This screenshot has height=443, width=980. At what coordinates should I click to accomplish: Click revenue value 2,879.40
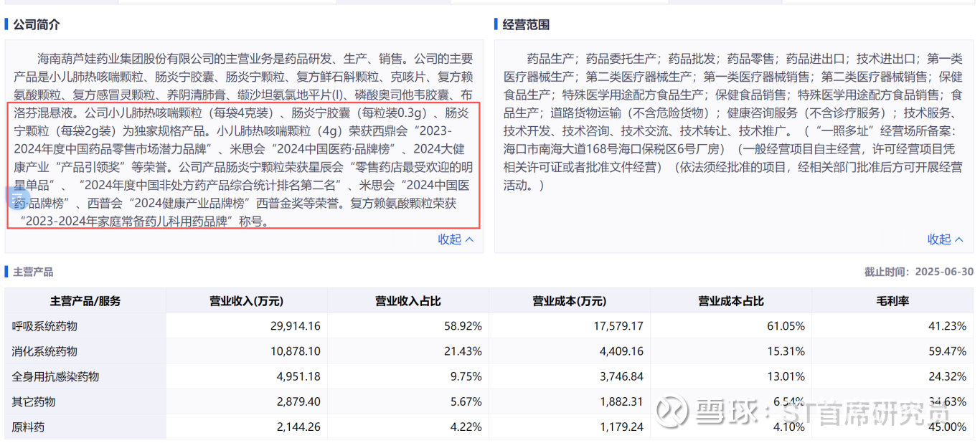tap(298, 401)
